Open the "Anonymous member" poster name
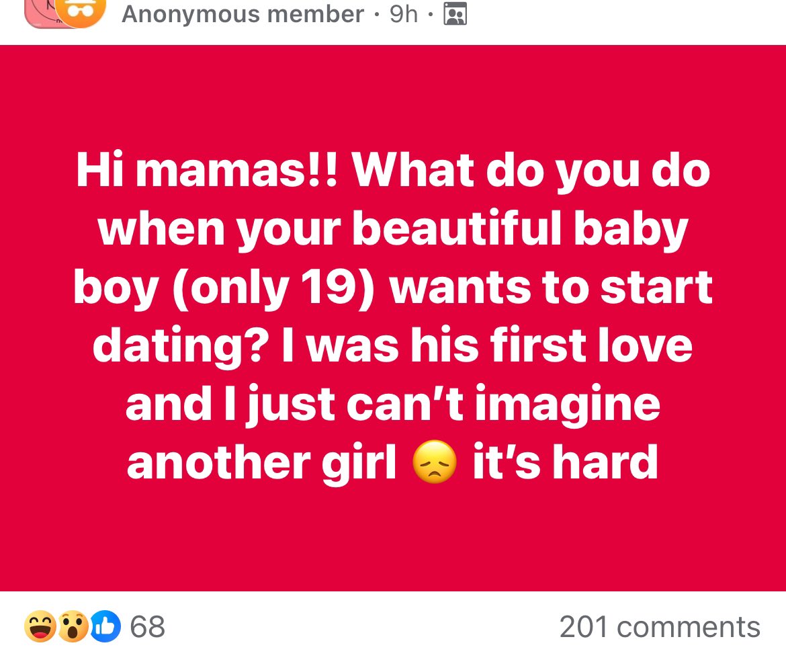This screenshot has width=786, height=672. (243, 13)
